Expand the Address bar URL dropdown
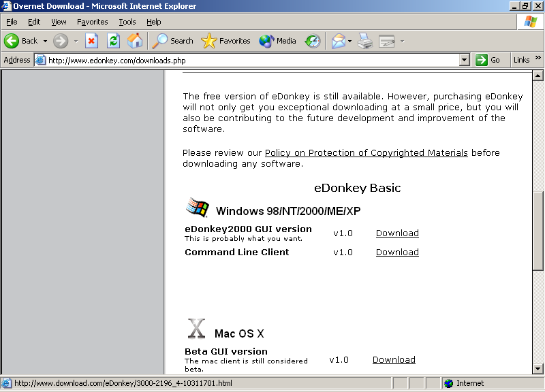Image resolution: width=545 pixels, height=392 pixels. coord(465,60)
